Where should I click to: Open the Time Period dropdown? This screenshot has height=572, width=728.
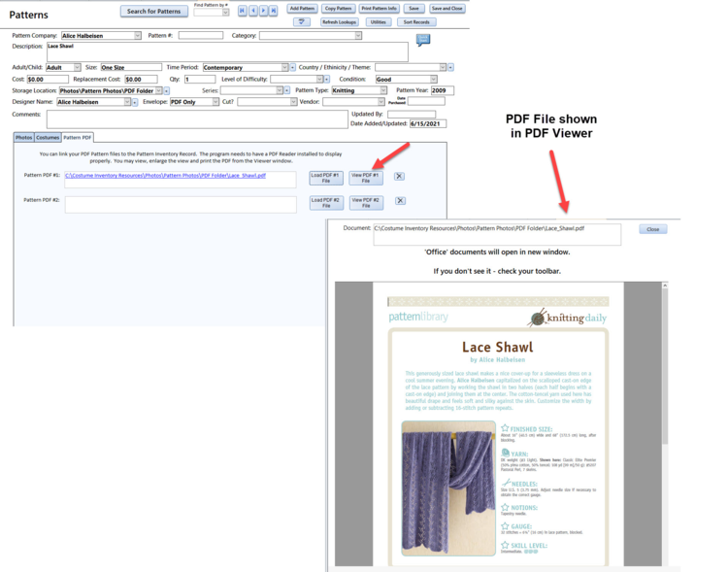pyautogui.click(x=285, y=68)
